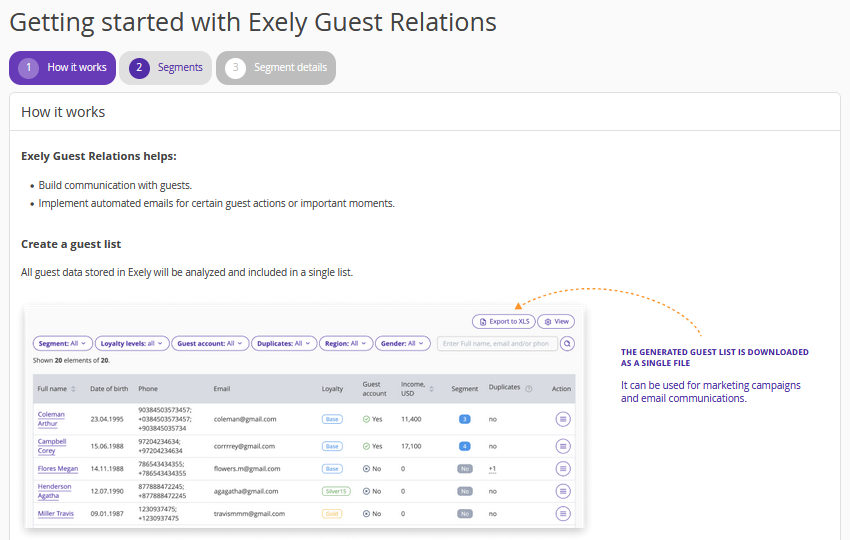
Task: Click the View settings gear button
Action: click(x=556, y=322)
